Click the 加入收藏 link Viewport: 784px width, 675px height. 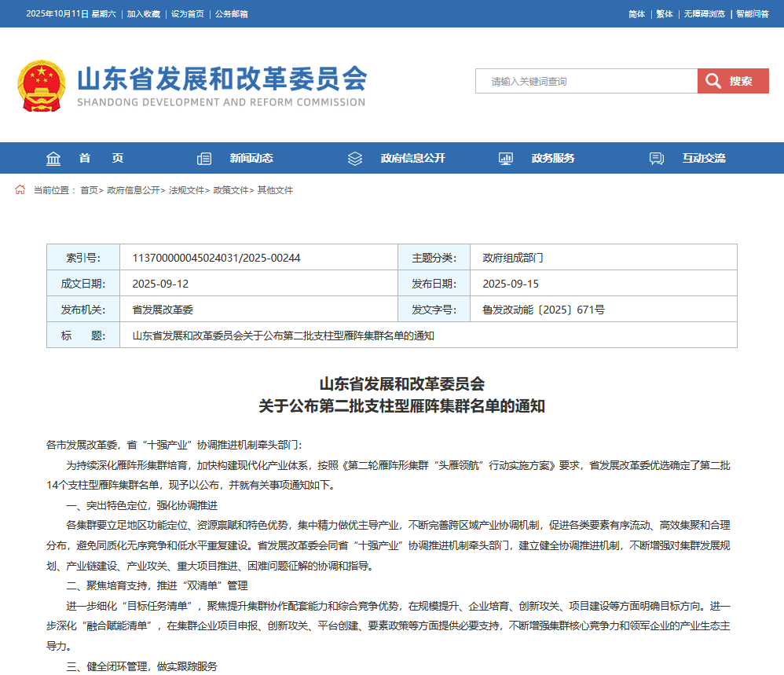coord(144,14)
